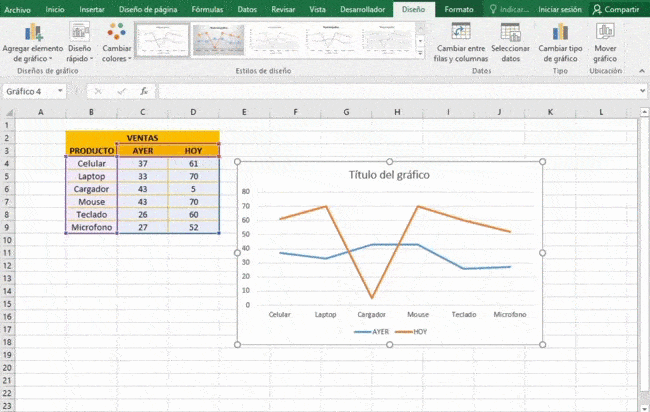Open the Desarrollador tab
The image size is (650, 412).
point(362,9)
